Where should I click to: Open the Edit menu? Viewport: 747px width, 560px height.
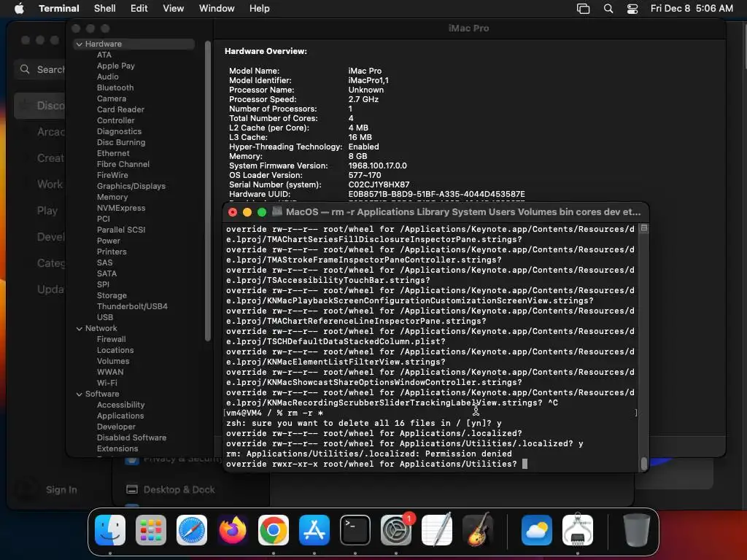click(139, 9)
